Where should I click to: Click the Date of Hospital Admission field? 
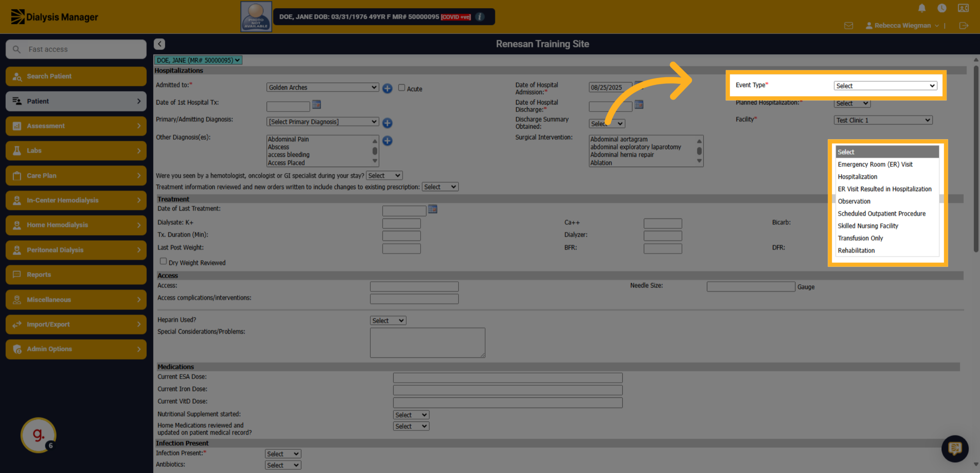point(610,87)
